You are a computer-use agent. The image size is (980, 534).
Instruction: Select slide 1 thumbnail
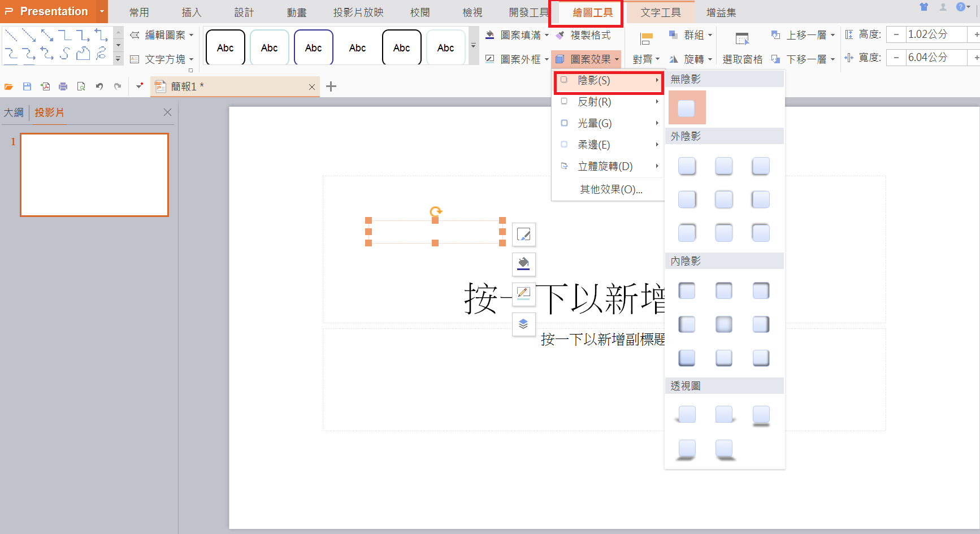pos(94,175)
